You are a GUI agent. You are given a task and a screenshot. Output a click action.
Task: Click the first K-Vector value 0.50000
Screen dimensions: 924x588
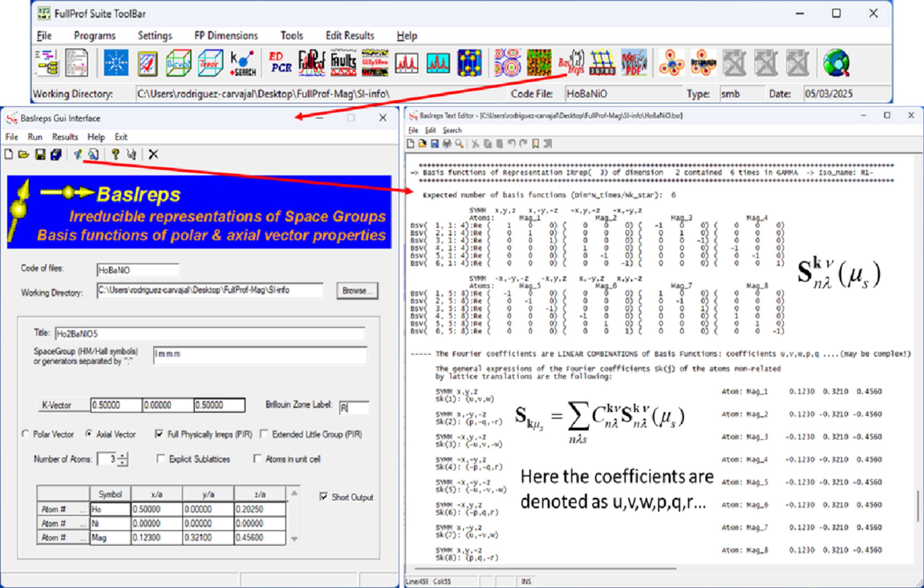click(116, 405)
